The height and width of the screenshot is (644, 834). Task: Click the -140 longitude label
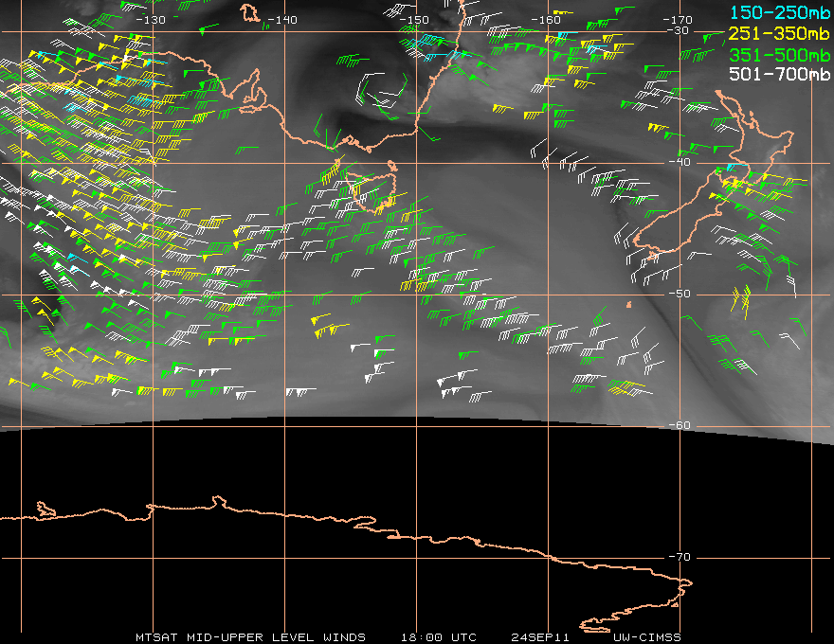point(282,20)
